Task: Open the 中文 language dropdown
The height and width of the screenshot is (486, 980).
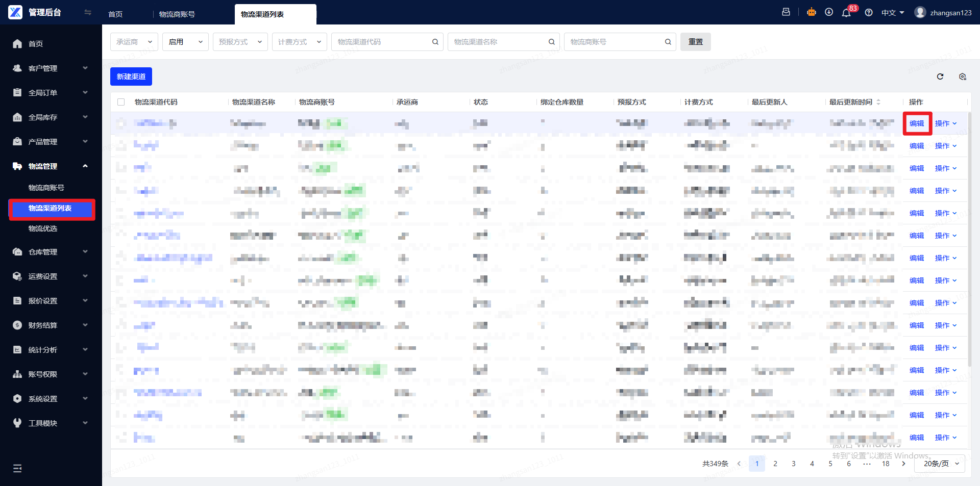Action: pos(893,13)
